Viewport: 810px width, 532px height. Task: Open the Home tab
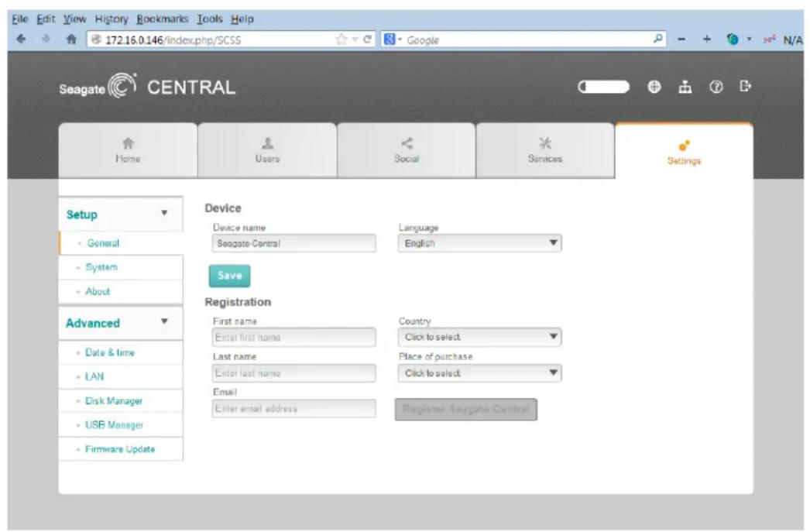(x=128, y=150)
